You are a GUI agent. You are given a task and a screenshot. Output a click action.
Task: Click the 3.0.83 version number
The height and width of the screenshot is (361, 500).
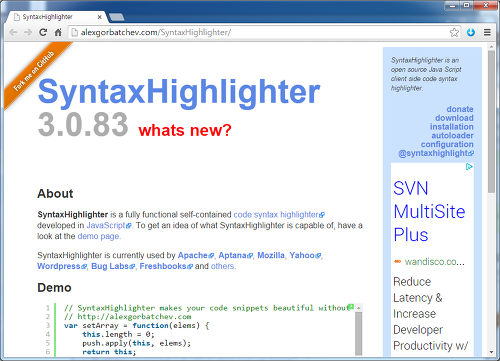[x=83, y=124]
